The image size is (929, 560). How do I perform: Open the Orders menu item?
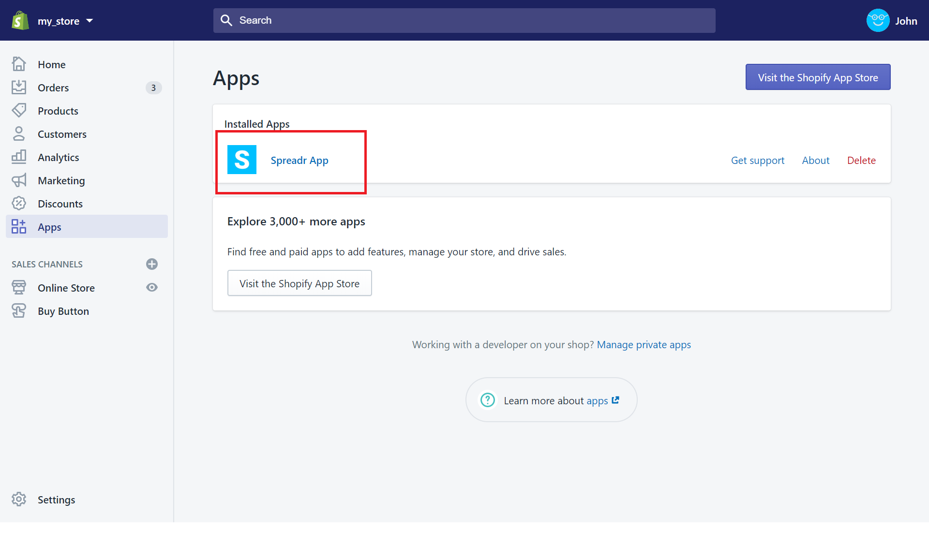click(x=53, y=88)
